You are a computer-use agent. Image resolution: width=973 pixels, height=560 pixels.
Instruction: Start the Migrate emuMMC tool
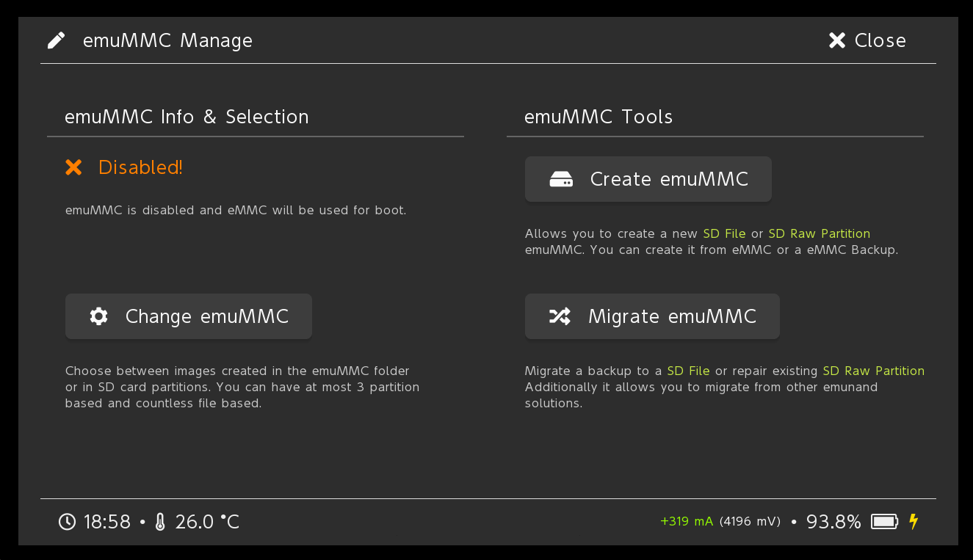652,316
